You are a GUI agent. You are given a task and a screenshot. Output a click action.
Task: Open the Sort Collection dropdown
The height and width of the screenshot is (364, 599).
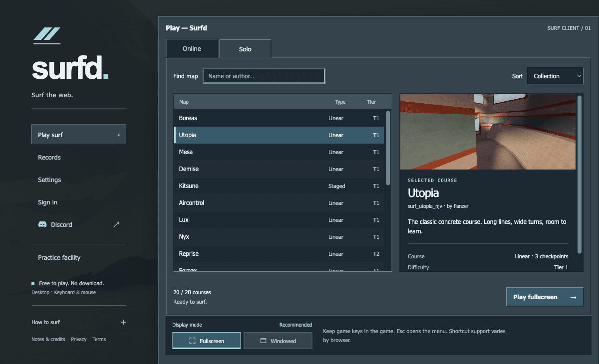tap(555, 76)
